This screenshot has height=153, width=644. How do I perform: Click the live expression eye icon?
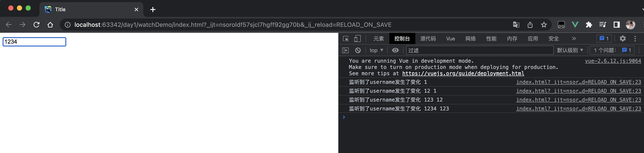[x=395, y=50]
